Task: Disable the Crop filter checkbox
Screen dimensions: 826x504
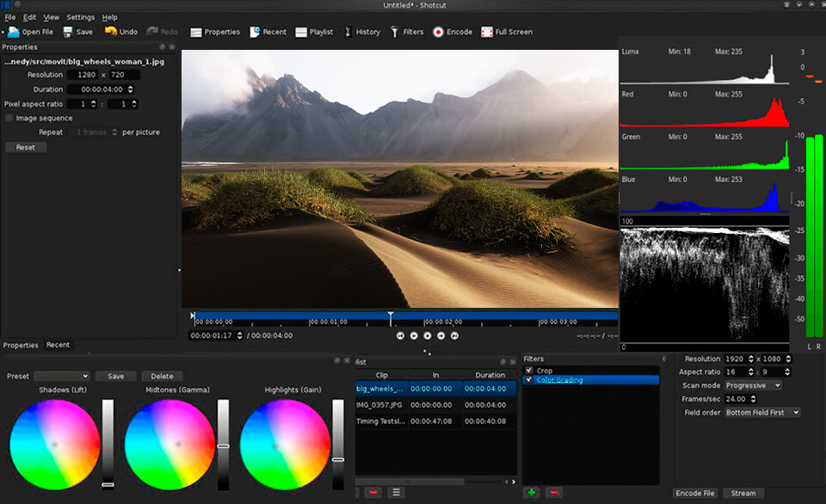Action: [529, 370]
